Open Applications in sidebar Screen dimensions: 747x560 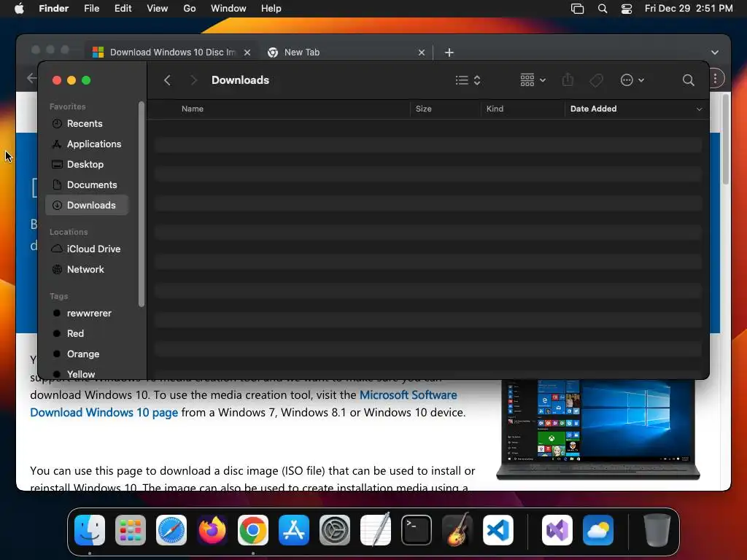86,144
